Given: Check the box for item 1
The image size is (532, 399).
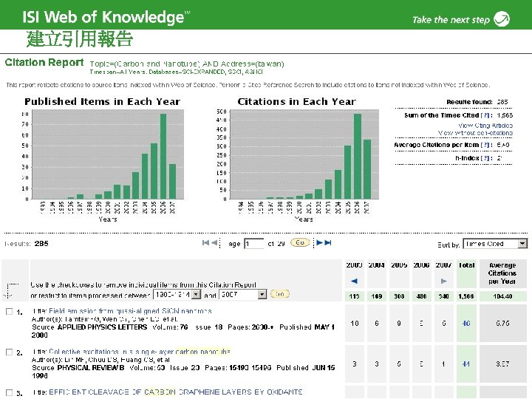Looking at the screenshot, I should (x=10, y=312).
